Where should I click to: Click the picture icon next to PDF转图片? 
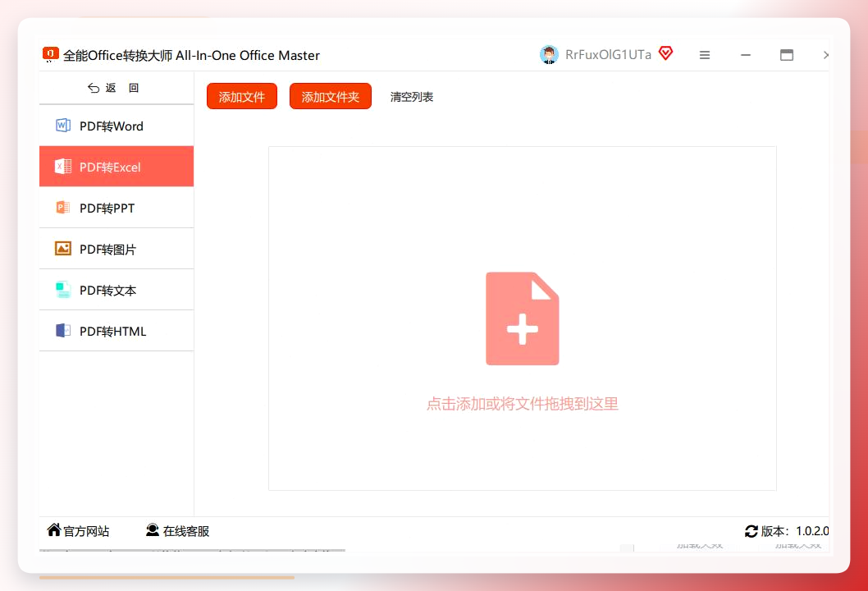coord(63,248)
